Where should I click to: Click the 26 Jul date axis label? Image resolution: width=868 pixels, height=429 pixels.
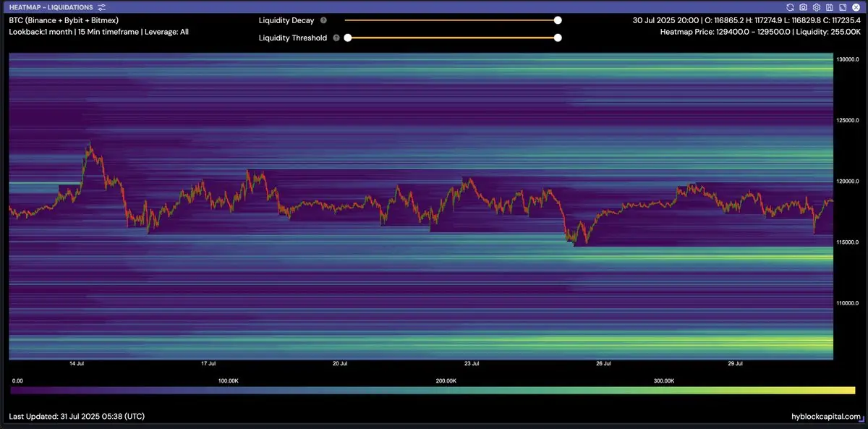point(603,364)
